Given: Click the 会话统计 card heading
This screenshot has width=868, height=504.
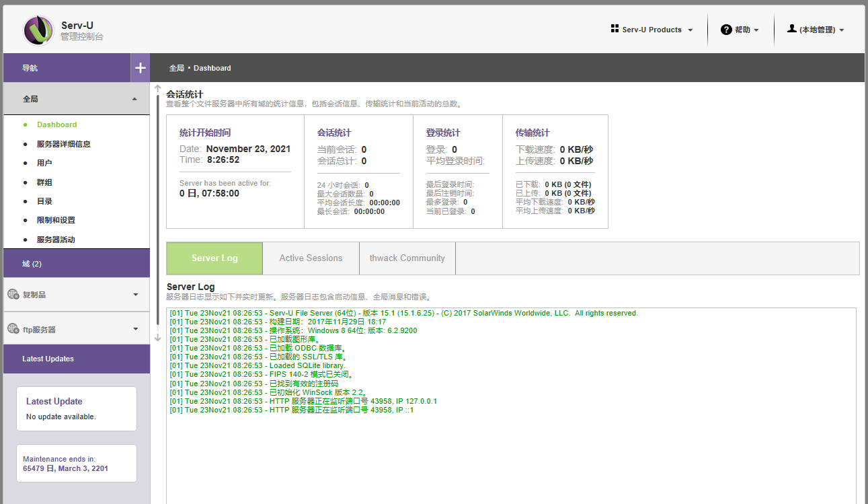Looking at the screenshot, I should point(334,133).
